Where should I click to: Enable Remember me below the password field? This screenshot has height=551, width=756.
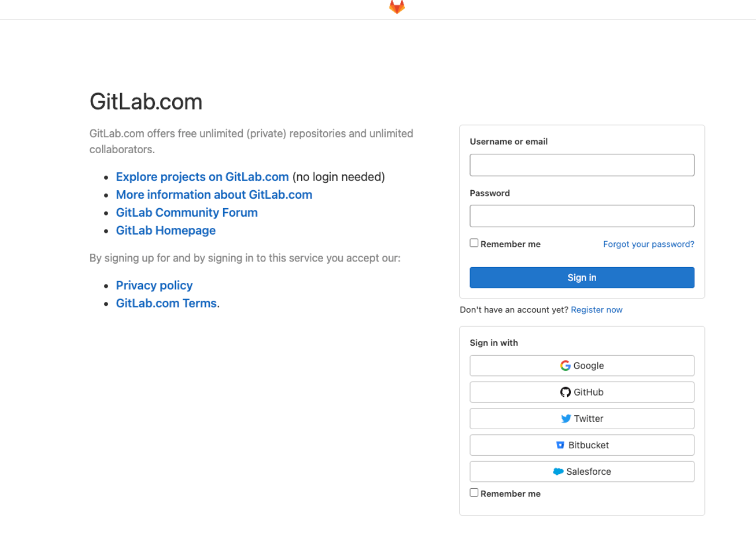(x=474, y=242)
